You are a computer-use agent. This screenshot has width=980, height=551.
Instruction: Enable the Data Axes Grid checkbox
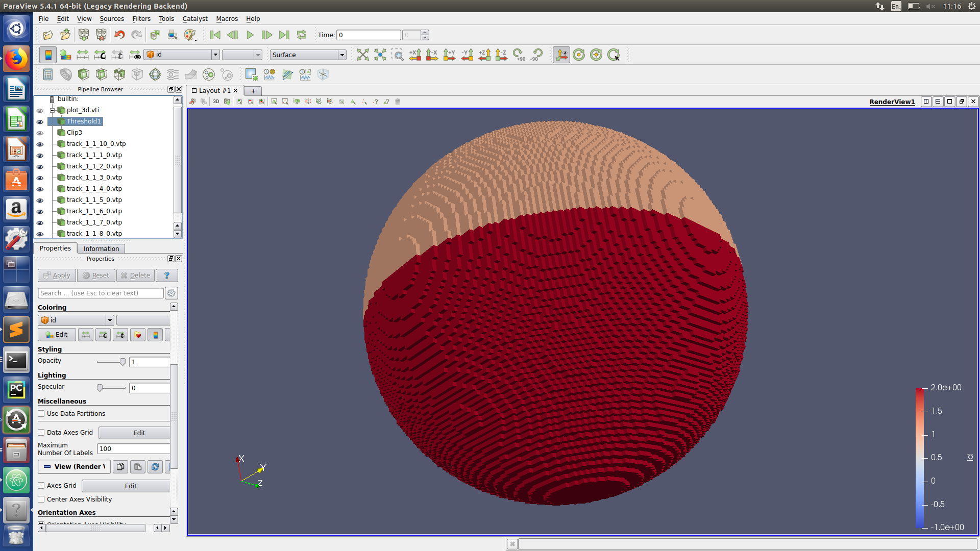coord(41,433)
